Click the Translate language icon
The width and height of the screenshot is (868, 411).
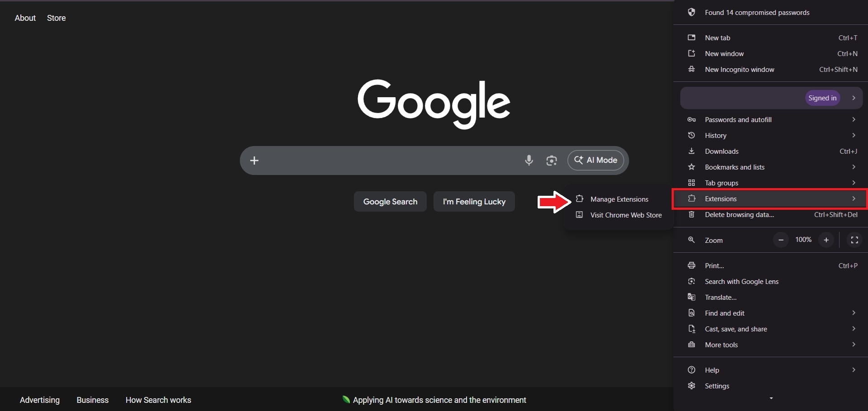click(x=692, y=297)
